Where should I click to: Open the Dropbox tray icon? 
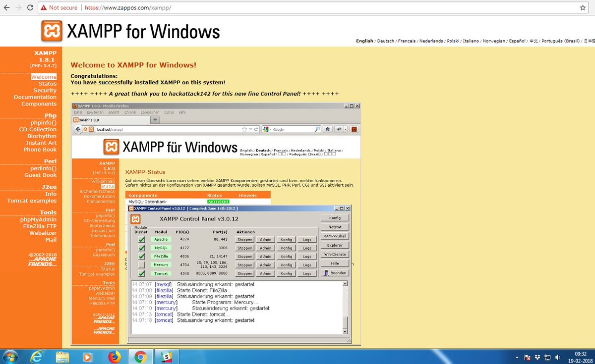click(538, 357)
